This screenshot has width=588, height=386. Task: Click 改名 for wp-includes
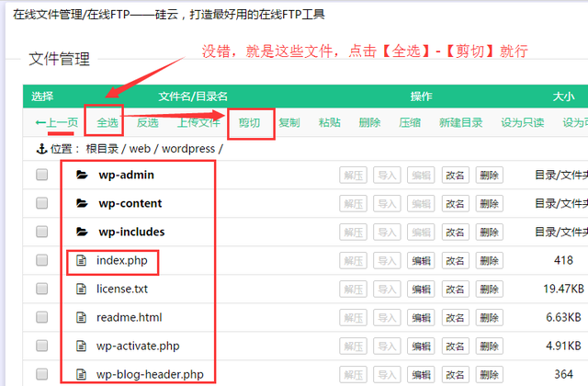(456, 233)
